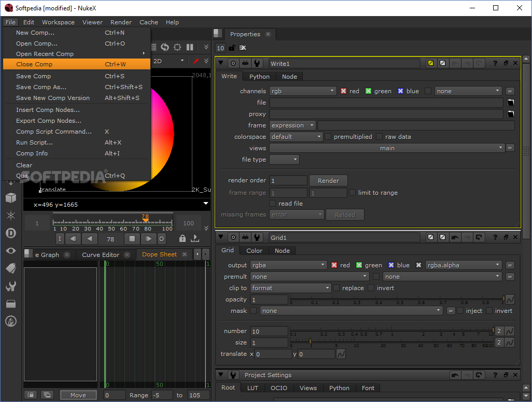Click the Grid1 opacity slider track
The width and height of the screenshot is (532, 402).
click(x=397, y=298)
